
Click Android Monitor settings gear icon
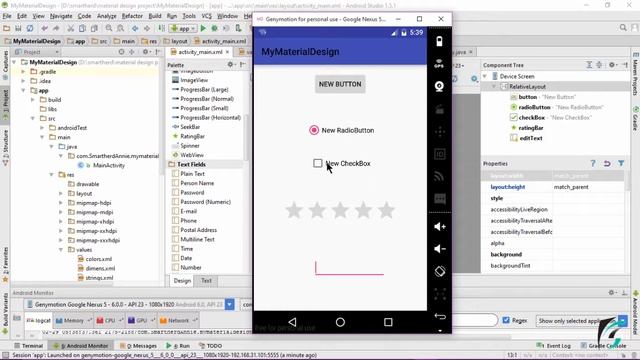click(x=611, y=292)
